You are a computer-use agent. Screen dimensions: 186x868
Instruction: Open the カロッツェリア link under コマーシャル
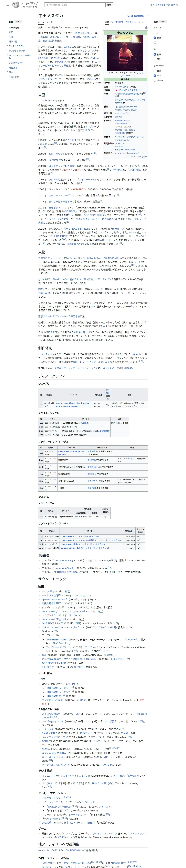(x=50, y=802)
